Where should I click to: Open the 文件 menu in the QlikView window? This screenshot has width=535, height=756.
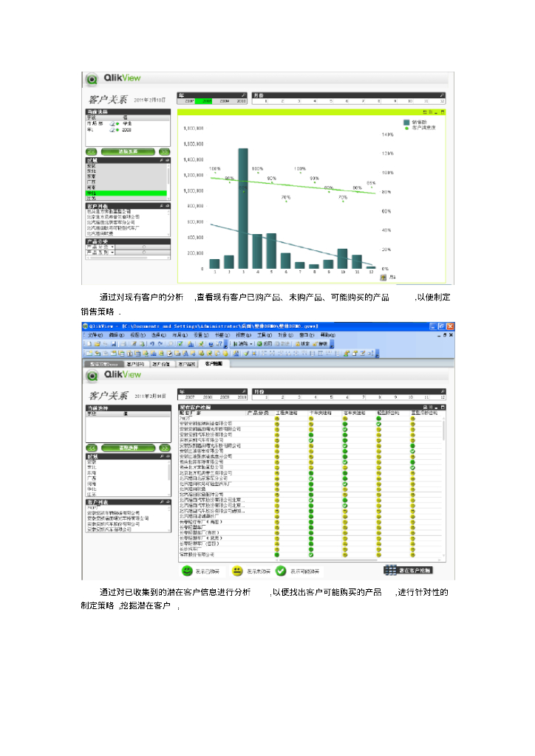(x=95, y=335)
